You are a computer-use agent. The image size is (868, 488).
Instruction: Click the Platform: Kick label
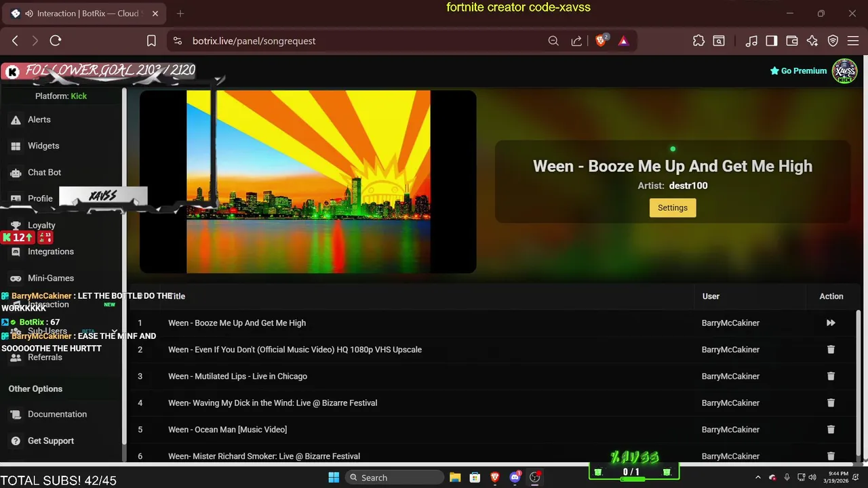(61, 96)
